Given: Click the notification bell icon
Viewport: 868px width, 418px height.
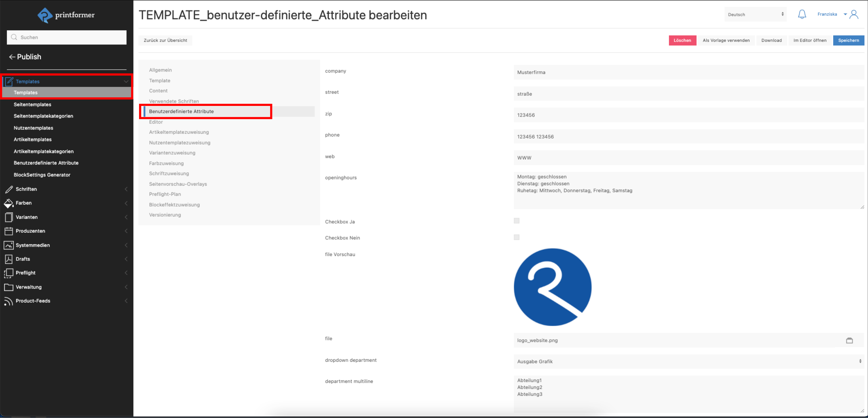Looking at the screenshot, I should [x=802, y=14].
